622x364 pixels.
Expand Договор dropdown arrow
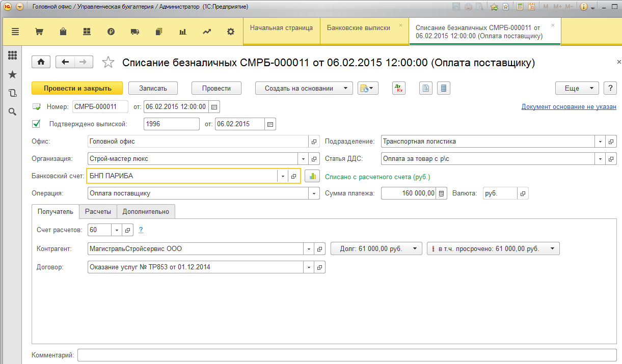[309, 267]
